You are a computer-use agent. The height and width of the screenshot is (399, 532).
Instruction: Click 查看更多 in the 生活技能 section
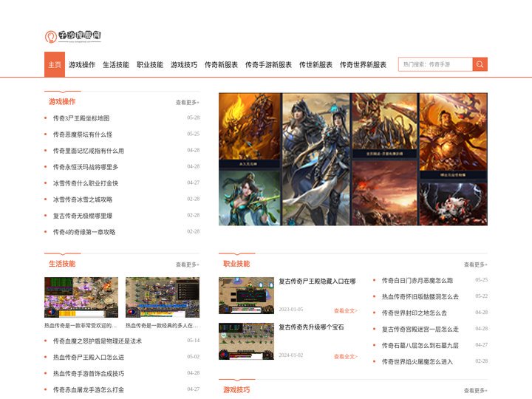(187, 265)
